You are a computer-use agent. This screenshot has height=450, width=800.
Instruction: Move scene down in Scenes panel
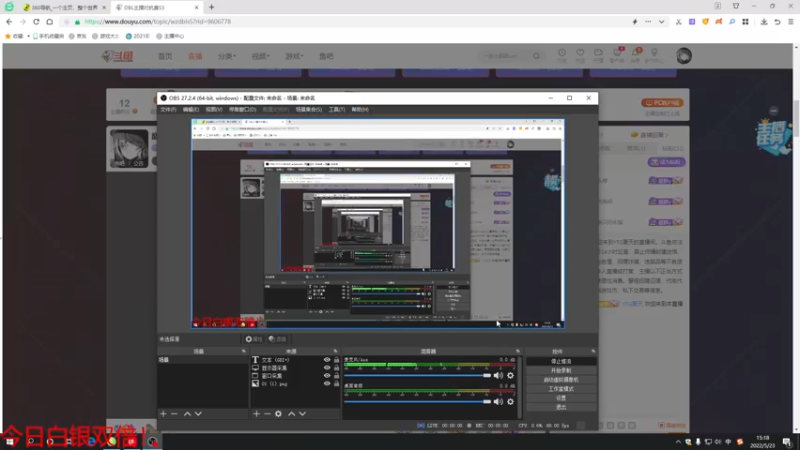click(198, 414)
